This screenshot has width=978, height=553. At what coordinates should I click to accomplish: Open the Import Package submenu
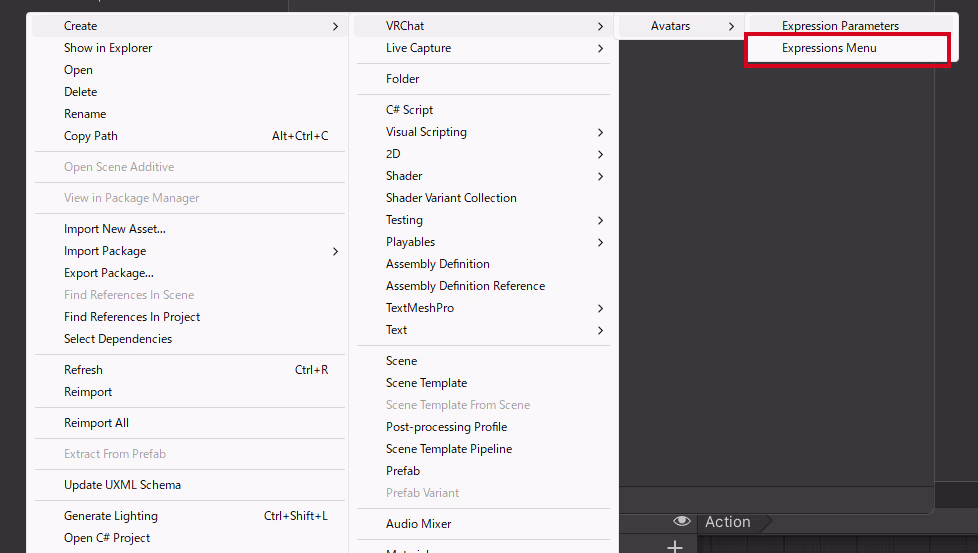[190, 251]
